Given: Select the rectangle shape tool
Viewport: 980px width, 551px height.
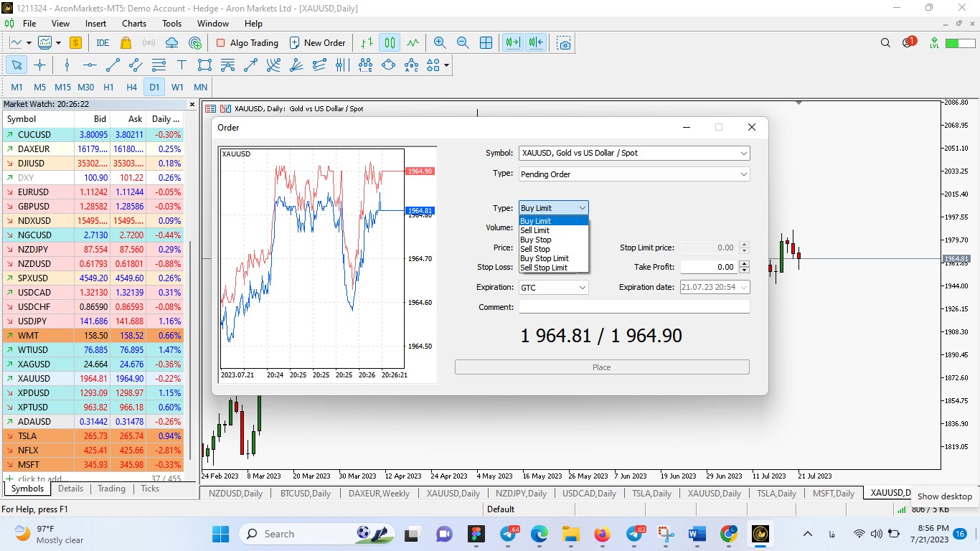Looking at the screenshot, I should click(204, 65).
